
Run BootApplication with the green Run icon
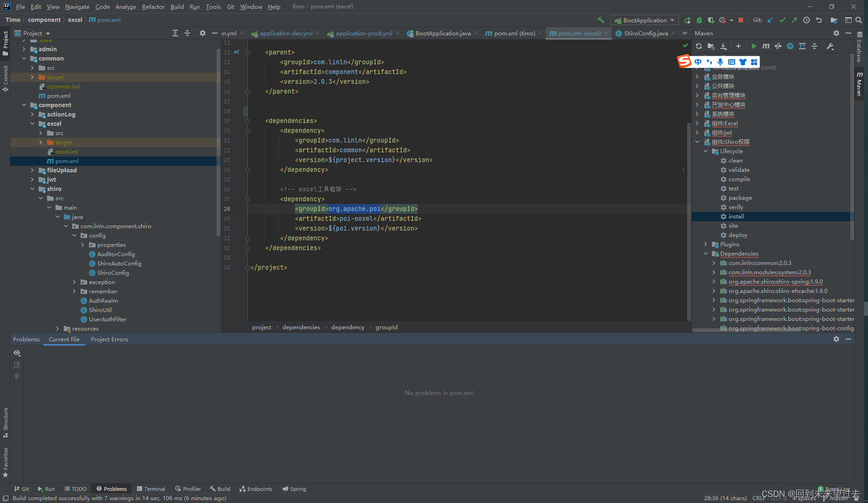coord(687,20)
